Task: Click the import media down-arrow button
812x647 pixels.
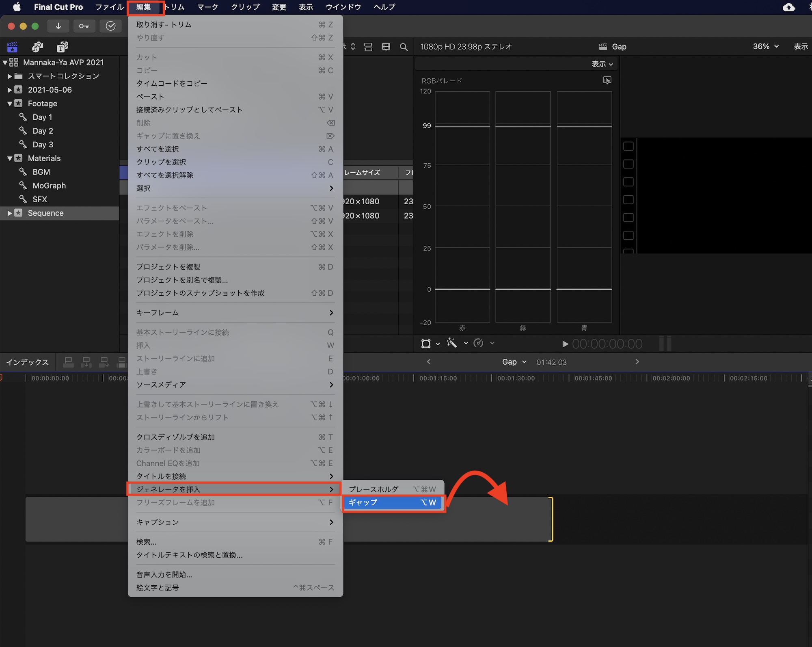Action: (58, 26)
